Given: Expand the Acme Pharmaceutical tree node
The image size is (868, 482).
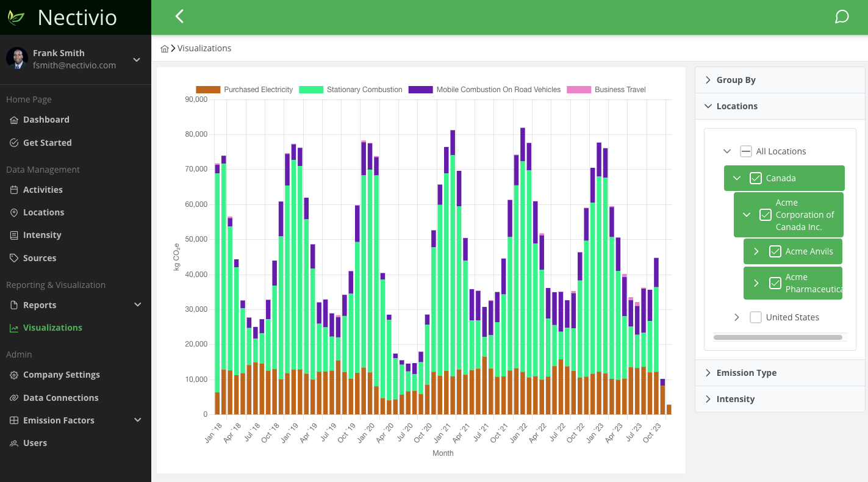Looking at the screenshot, I should coord(756,282).
